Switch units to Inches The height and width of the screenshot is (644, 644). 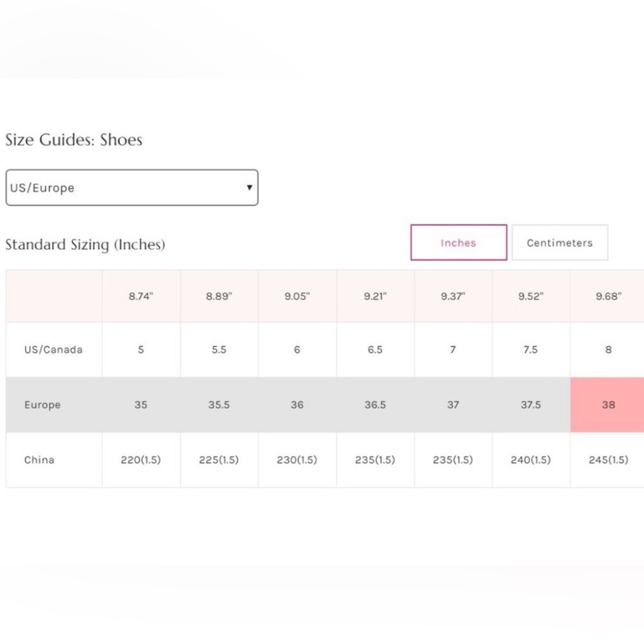click(459, 242)
